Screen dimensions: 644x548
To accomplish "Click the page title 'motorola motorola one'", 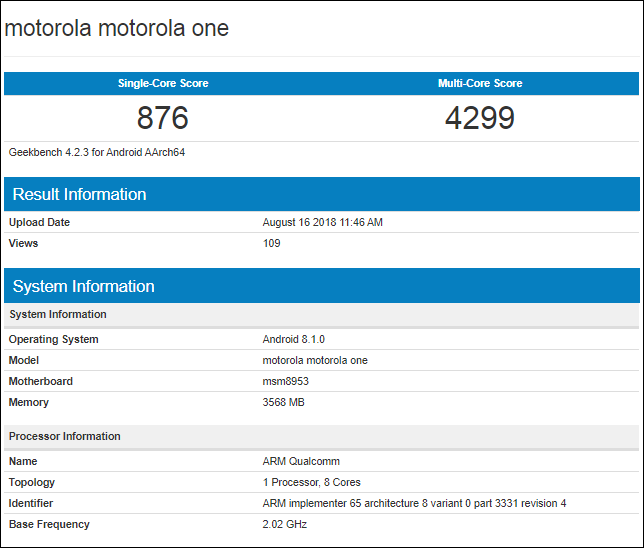I will (x=117, y=28).
